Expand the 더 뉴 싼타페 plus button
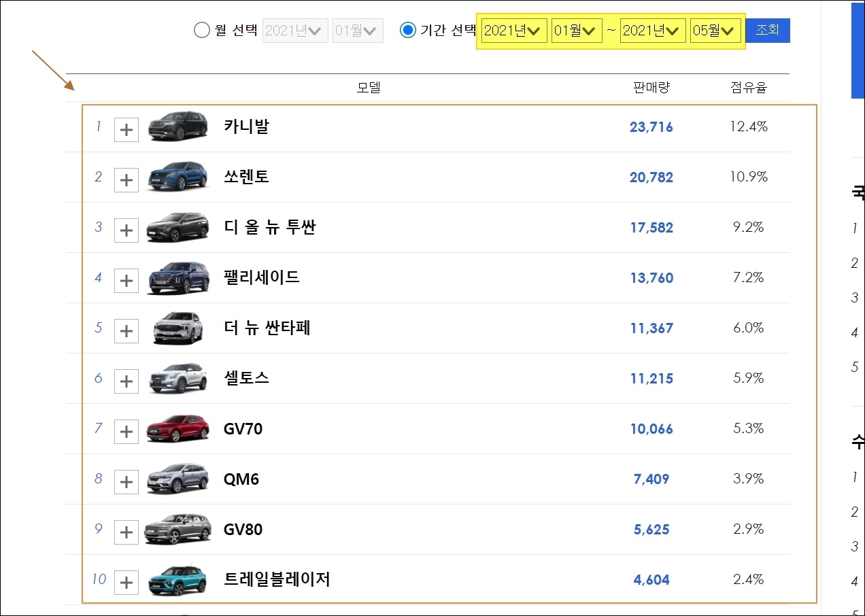Viewport: 865px width, 616px height. 126,330
